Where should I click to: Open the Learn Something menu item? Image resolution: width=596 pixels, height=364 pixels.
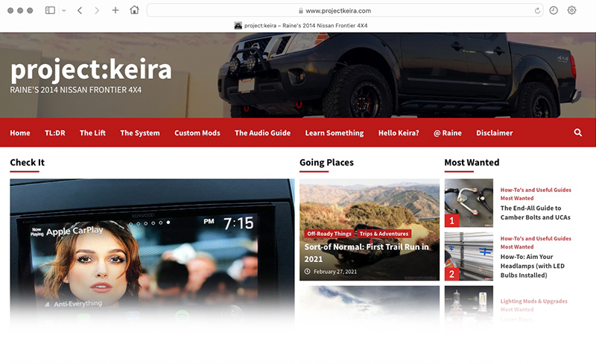pyautogui.click(x=335, y=133)
